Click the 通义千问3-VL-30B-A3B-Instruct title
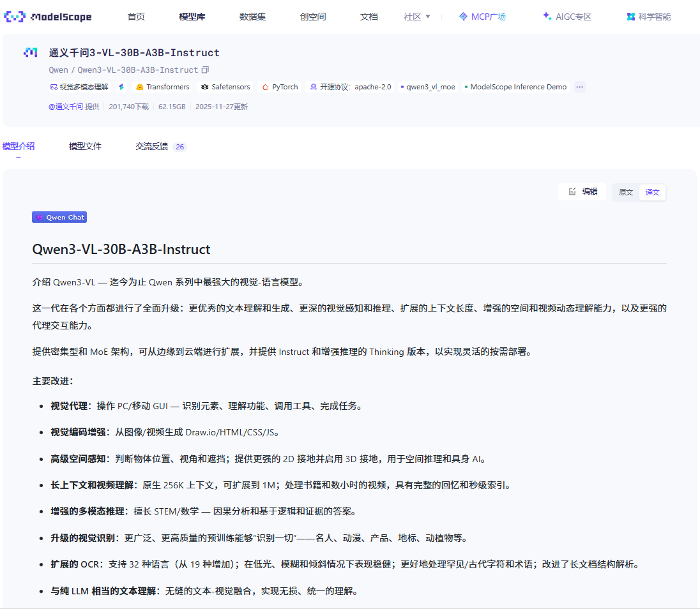 (134, 52)
